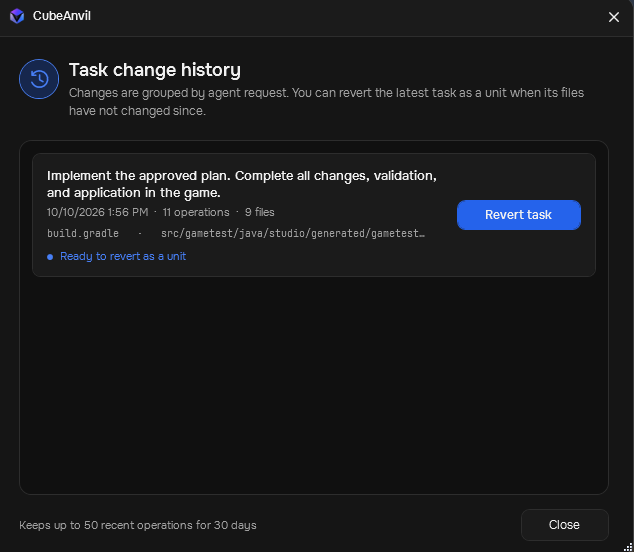
Task: Click the 10/10/2026 1:56 PM timestamp
Action: click(97, 212)
